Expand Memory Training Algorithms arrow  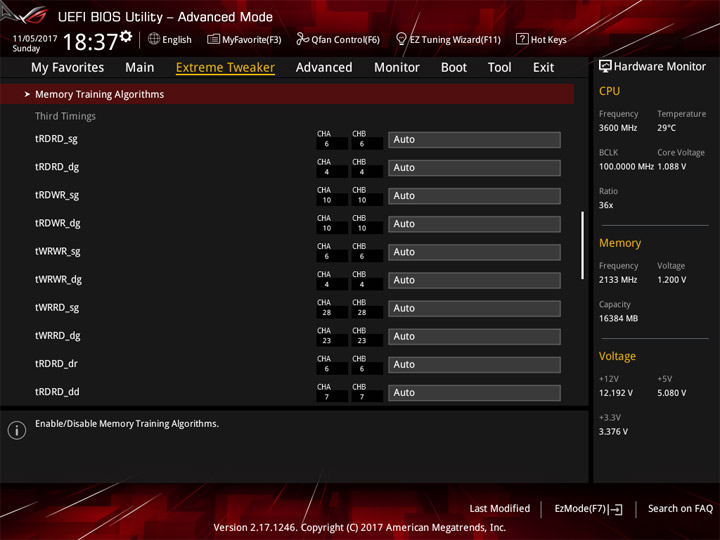[x=27, y=94]
